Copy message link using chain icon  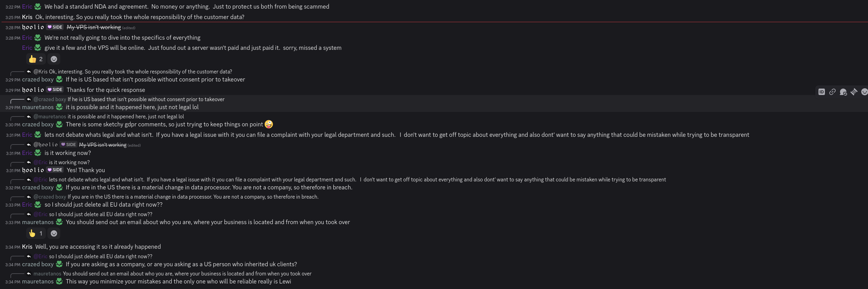coord(832,92)
